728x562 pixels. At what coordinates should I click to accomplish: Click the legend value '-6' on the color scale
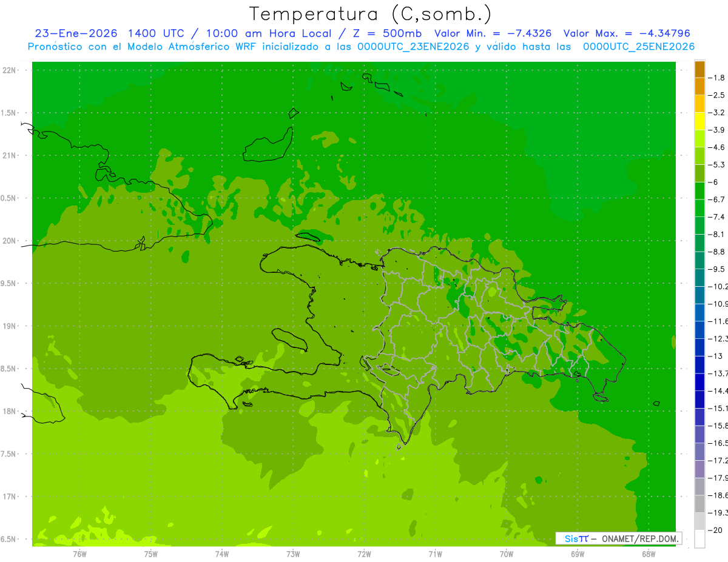713,182
